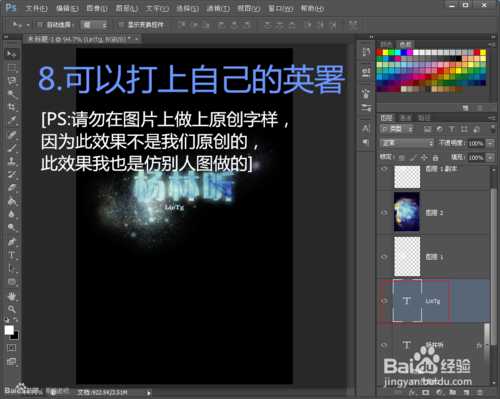Open the 编辑(E) menu
Screen dimensions: 500x399
tap(67, 8)
